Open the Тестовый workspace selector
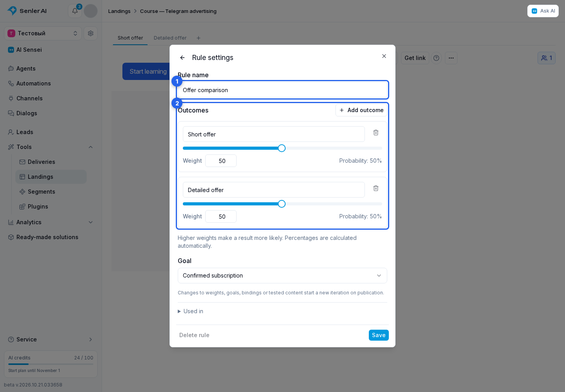This screenshot has height=392, width=565. coord(43,33)
